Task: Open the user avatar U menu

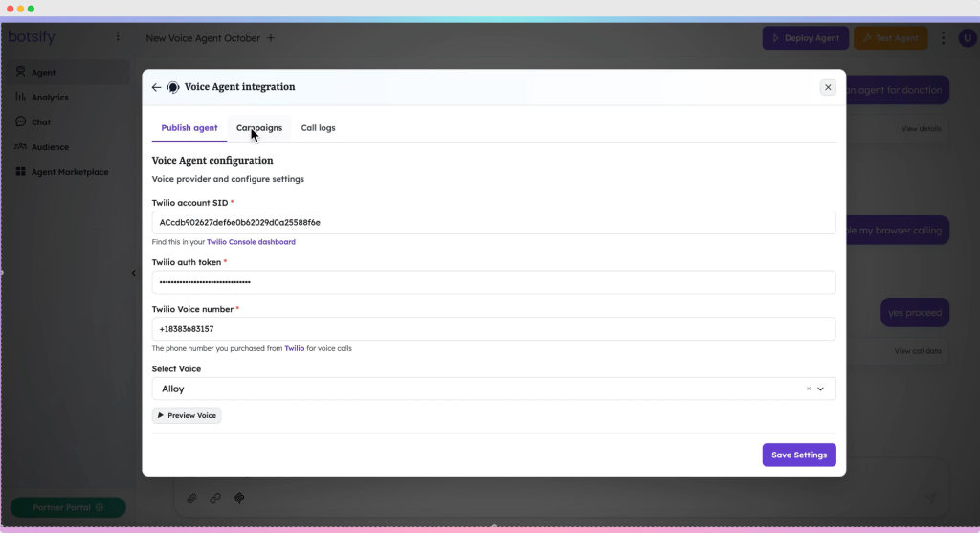Action: click(968, 38)
